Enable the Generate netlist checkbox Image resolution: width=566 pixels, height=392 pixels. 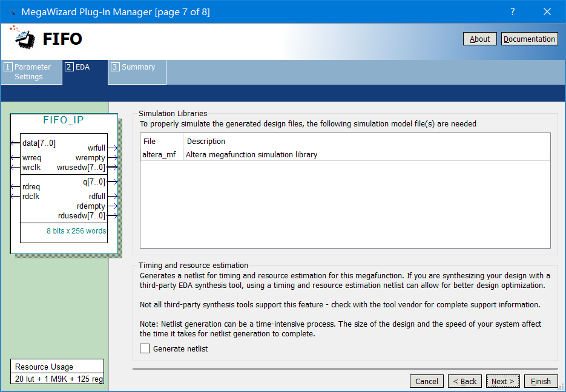click(145, 348)
